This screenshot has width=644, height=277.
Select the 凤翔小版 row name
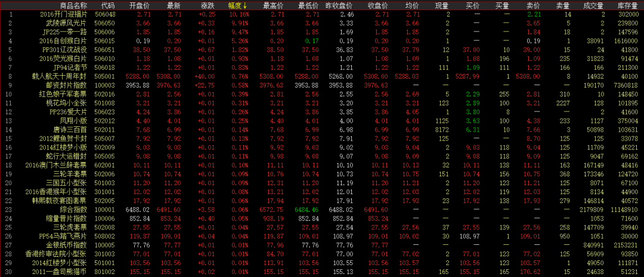(74, 121)
